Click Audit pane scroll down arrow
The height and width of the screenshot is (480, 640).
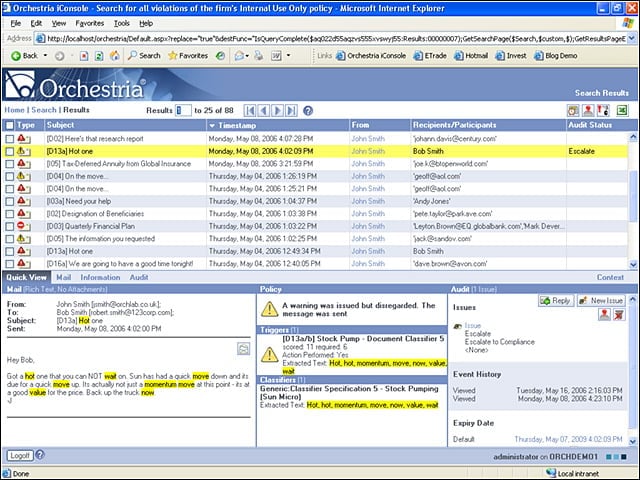pyautogui.click(x=633, y=441)
